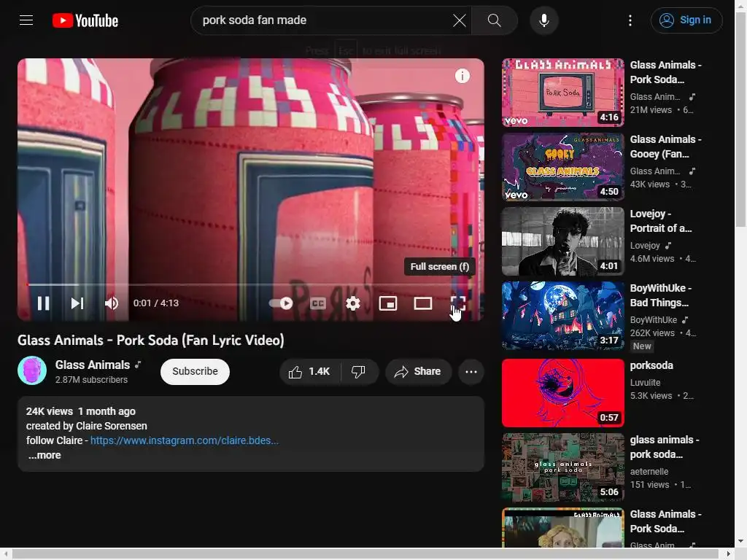
Task: Dislike the video
Action: (x=359, y=371)
